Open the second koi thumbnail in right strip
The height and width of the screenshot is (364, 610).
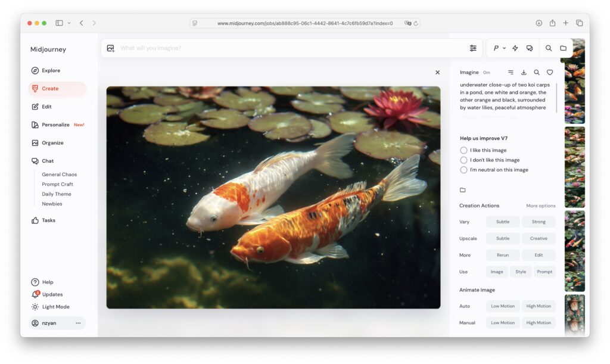[x=575, y=167]
